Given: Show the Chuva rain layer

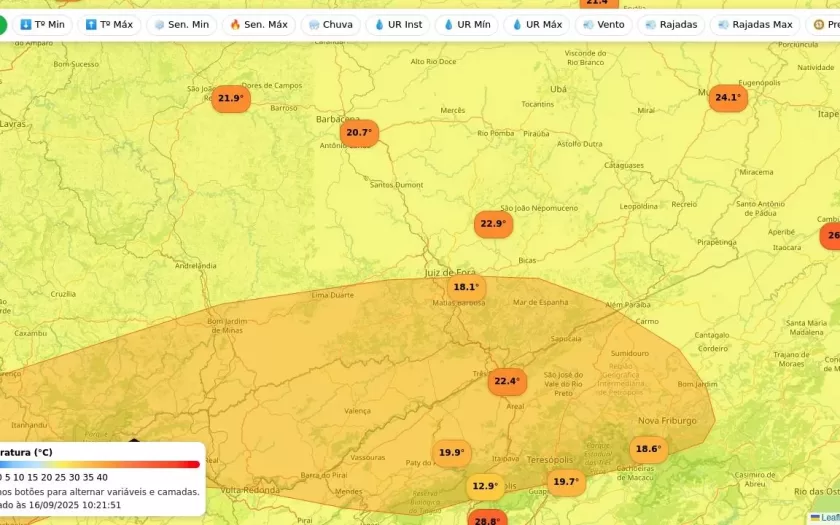Looking at the screenshot, I should coord(330,24).
